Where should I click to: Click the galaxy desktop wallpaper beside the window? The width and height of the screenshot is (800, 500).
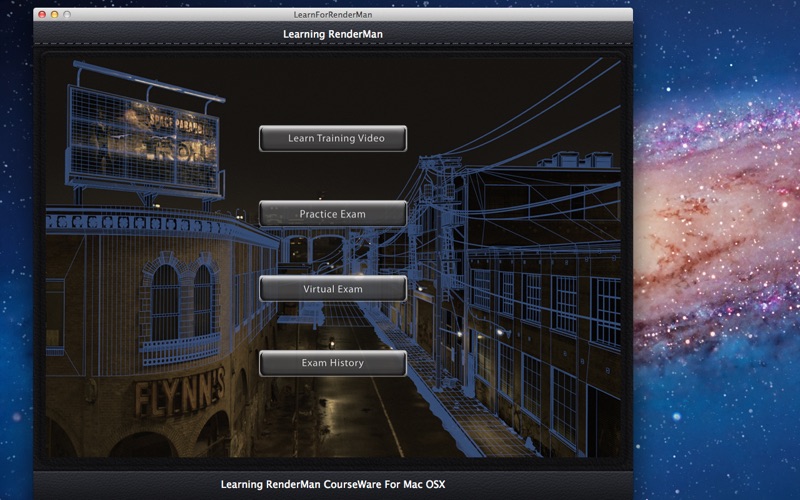pyautogui.click(x=716, y=250)
